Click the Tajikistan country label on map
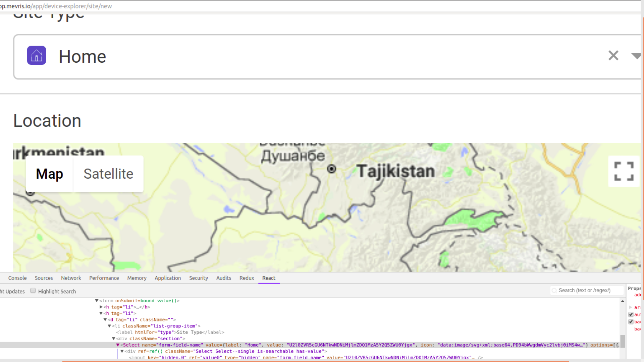Viewport: 644px width, 362px height. pos(395,171)
